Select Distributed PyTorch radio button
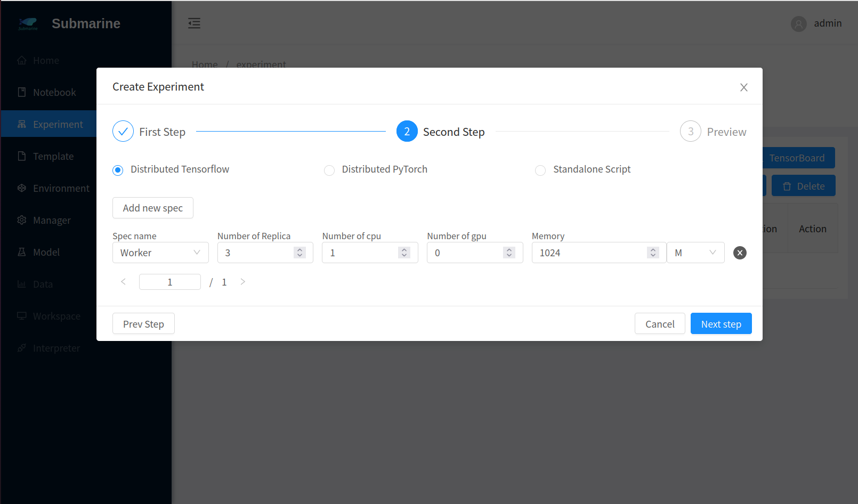858x504 pixels. (329, 170)
